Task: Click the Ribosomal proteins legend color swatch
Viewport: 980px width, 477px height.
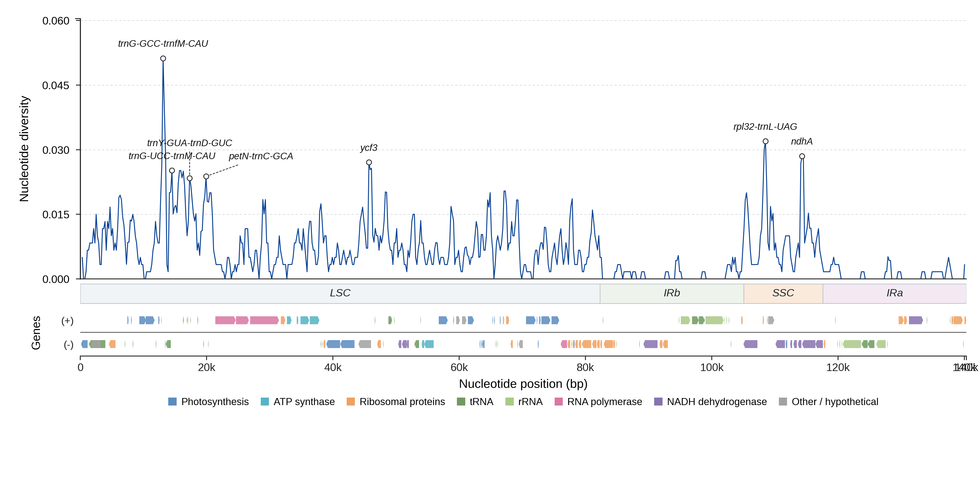Action: tap(351, 402)
